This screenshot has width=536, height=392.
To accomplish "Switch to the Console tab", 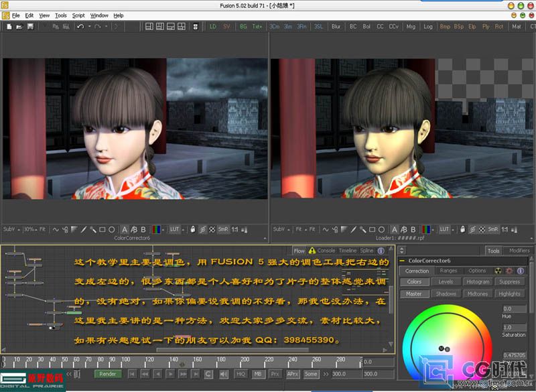I will tap(326, 251).
